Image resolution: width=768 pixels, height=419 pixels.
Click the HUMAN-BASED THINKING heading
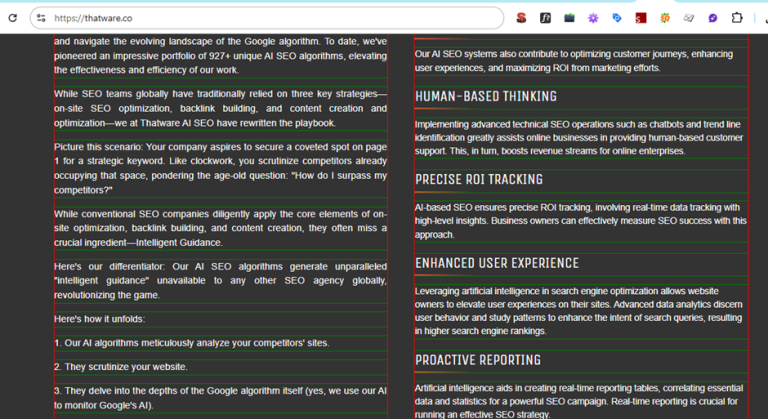click(486, 97)
